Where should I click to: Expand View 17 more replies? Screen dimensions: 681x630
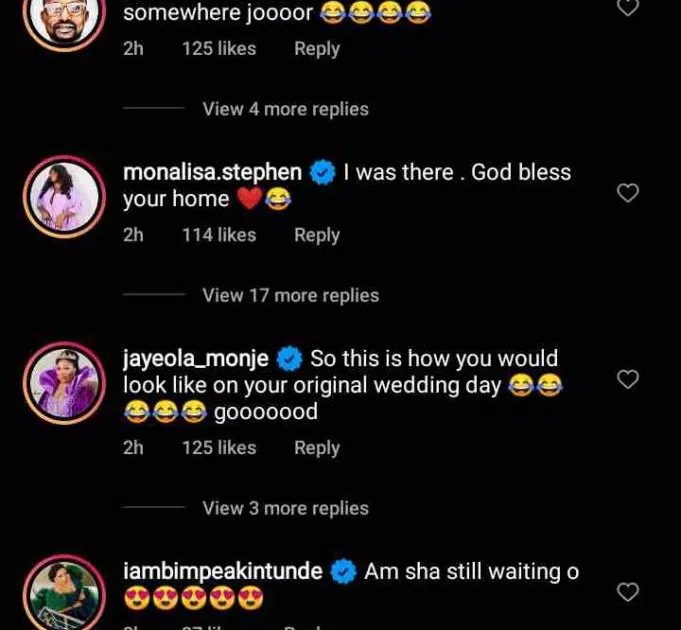[x=290, y=295]
